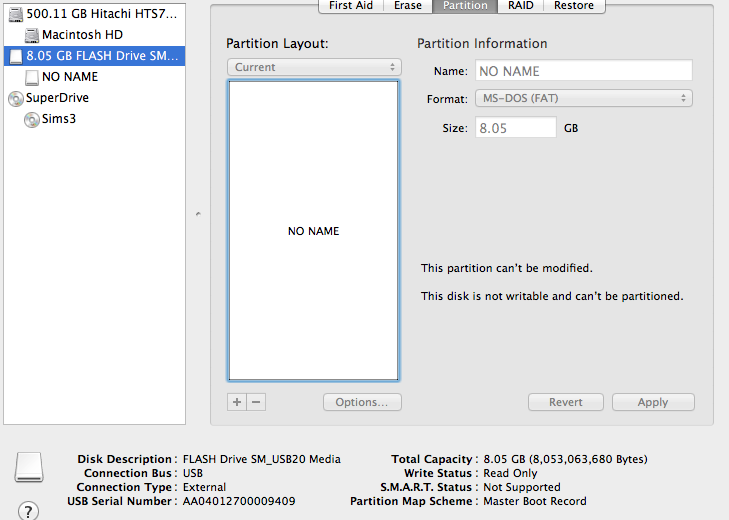
Task: Click the 'Partition Information' heading
Action: (x=482, y=44)
